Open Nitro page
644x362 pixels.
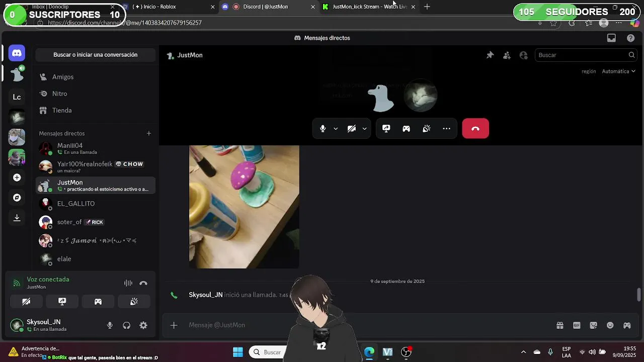[x=96, y=94]
